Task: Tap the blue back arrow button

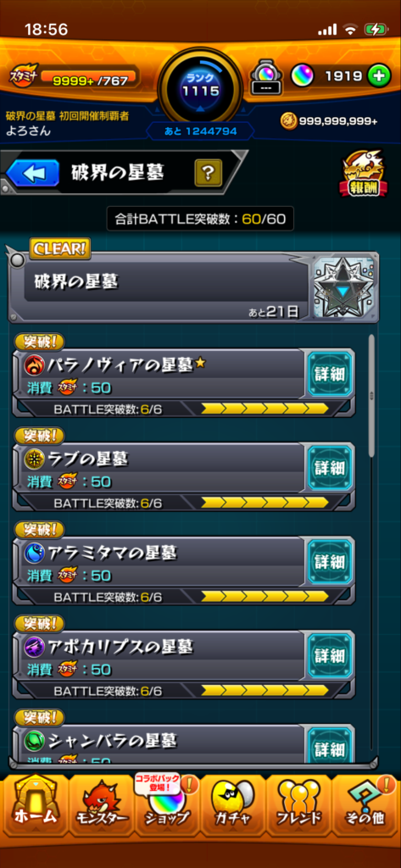Action: (33, 173)
